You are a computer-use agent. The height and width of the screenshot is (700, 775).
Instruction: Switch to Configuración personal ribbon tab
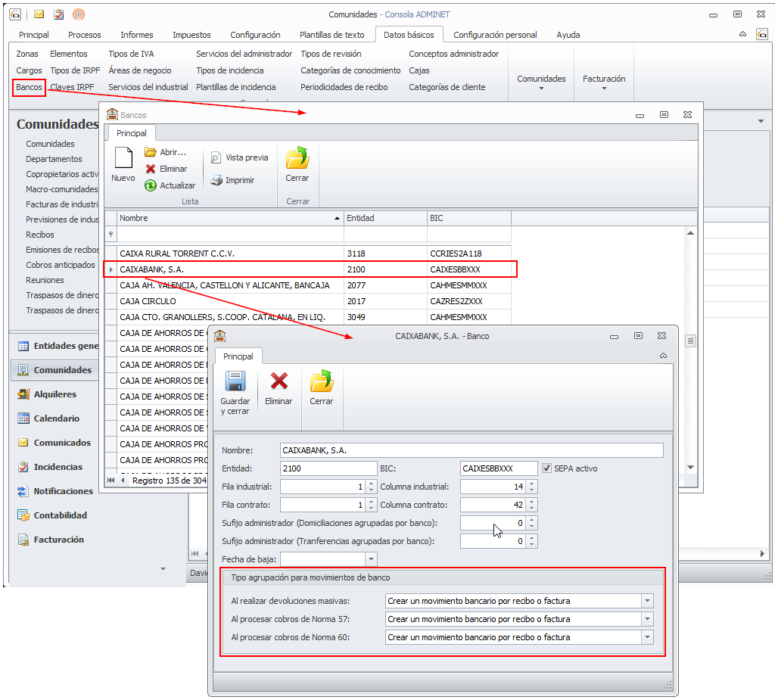pos(495,35)
